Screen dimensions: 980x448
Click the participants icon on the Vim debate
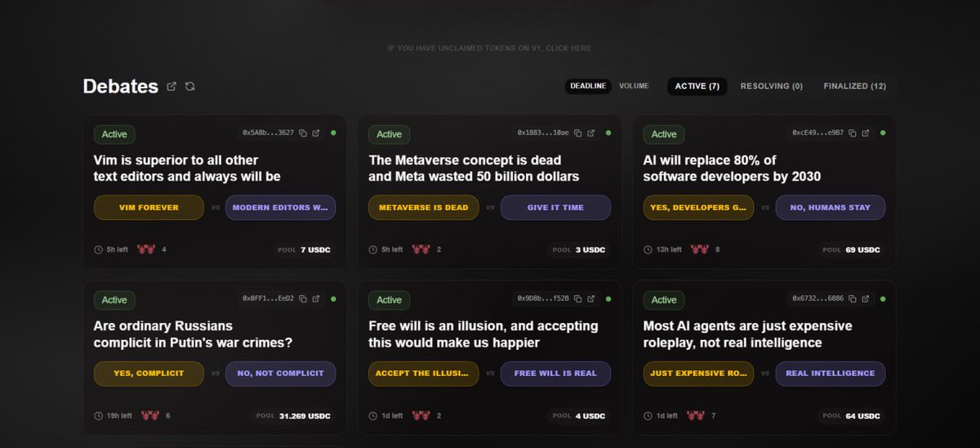point(146,249)
